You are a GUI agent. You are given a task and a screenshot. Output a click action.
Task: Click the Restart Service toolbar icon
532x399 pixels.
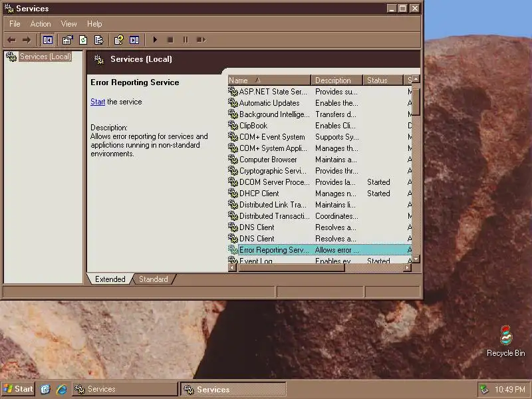coord(201,40)
